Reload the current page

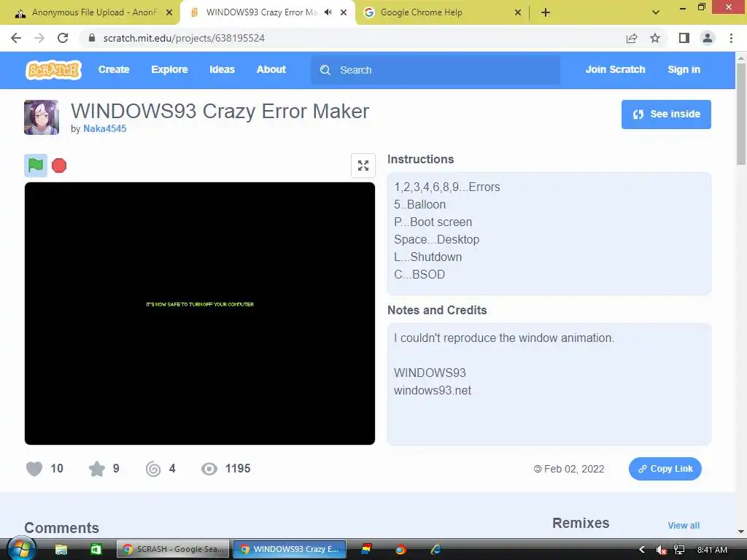pos(63,38)
